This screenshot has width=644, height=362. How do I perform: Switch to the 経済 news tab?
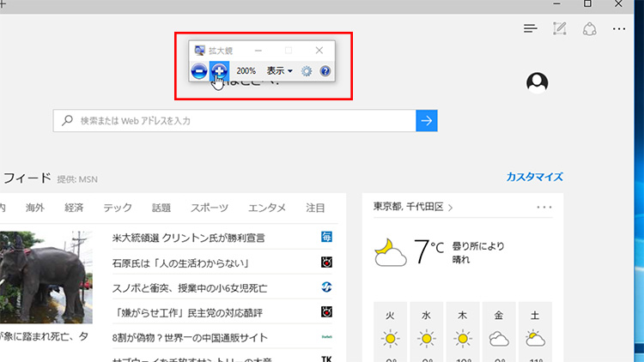[x=74, y=208]
